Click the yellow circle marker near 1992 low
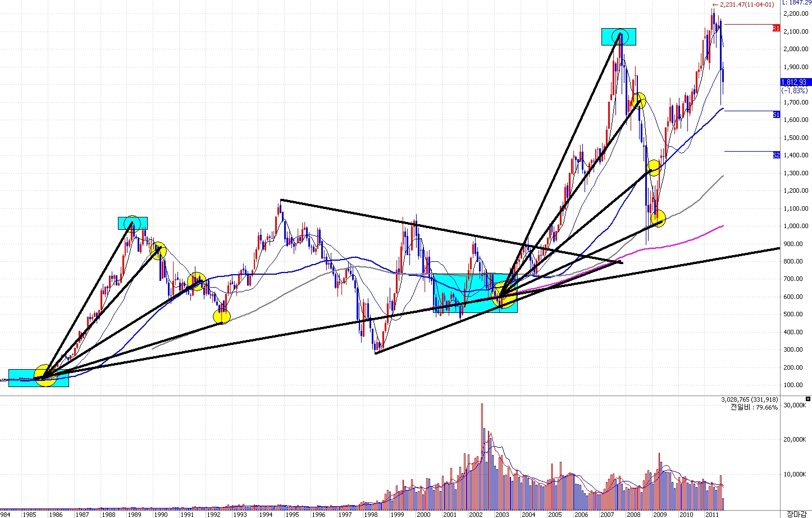 coord(222,317)
